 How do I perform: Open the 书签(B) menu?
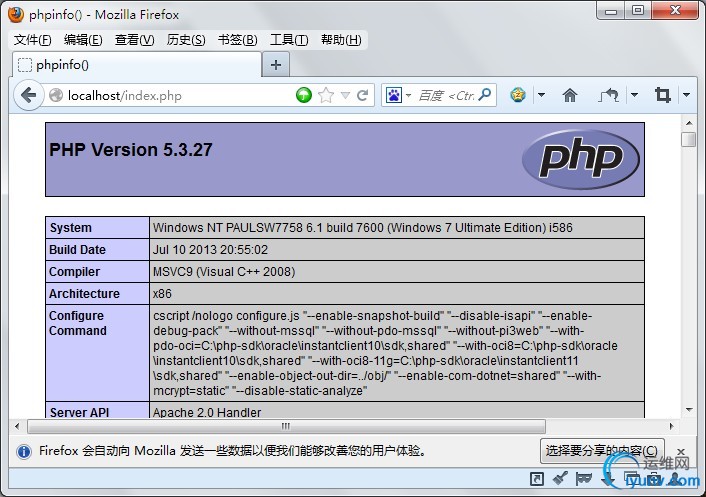(237, 40)
